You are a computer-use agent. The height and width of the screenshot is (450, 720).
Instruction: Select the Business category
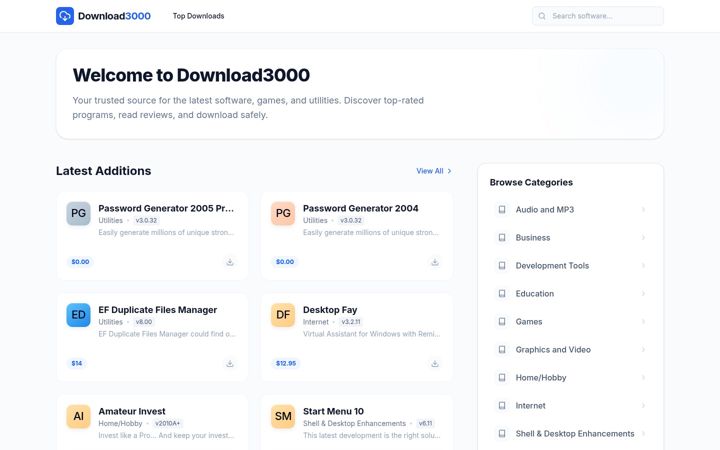571,238
